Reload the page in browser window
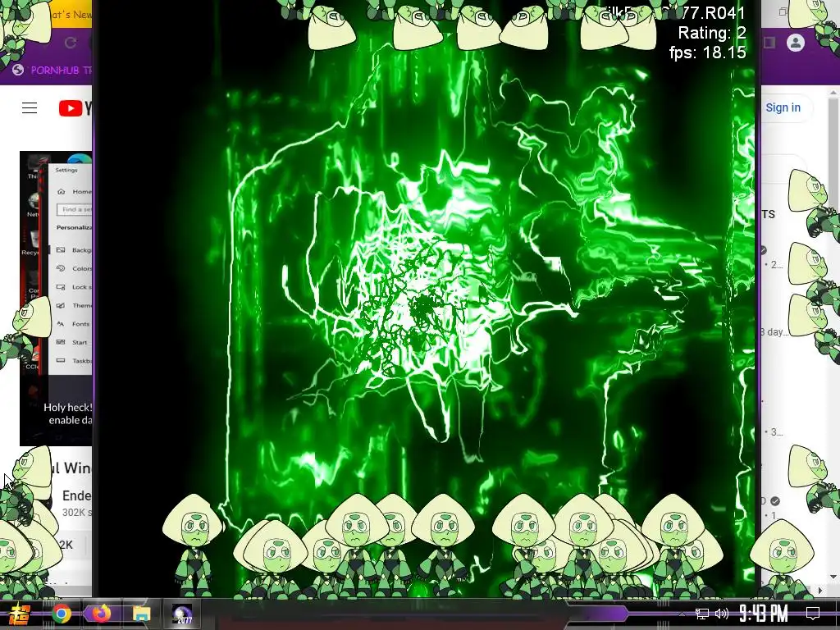The image size is (840, 630). click(71, 43)
